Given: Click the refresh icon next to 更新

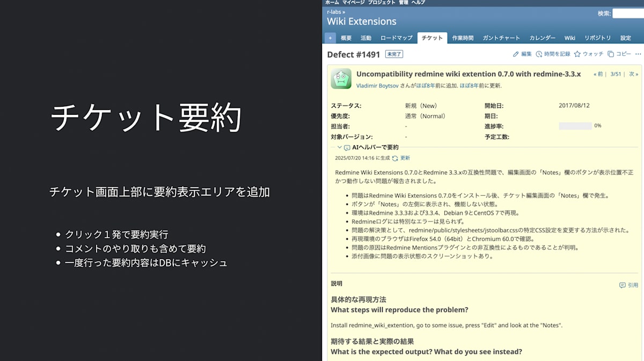Looking at the screenshot, I should coord(395,158).
